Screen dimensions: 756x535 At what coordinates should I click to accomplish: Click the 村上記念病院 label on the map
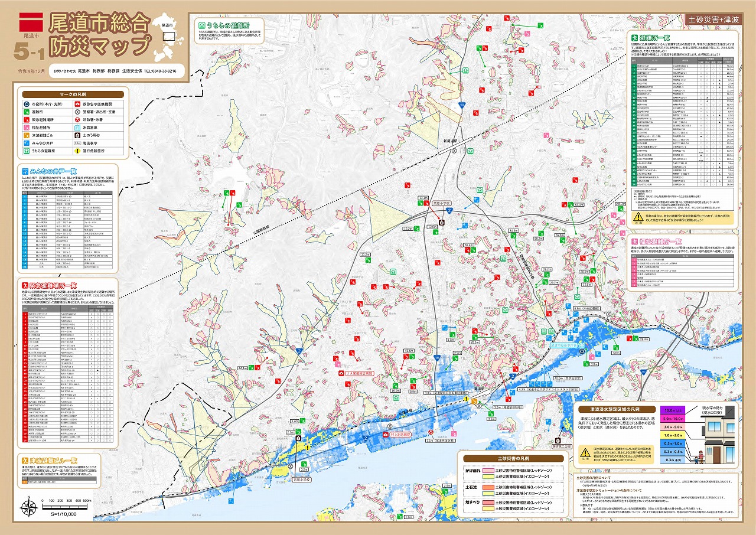point(400,435)
